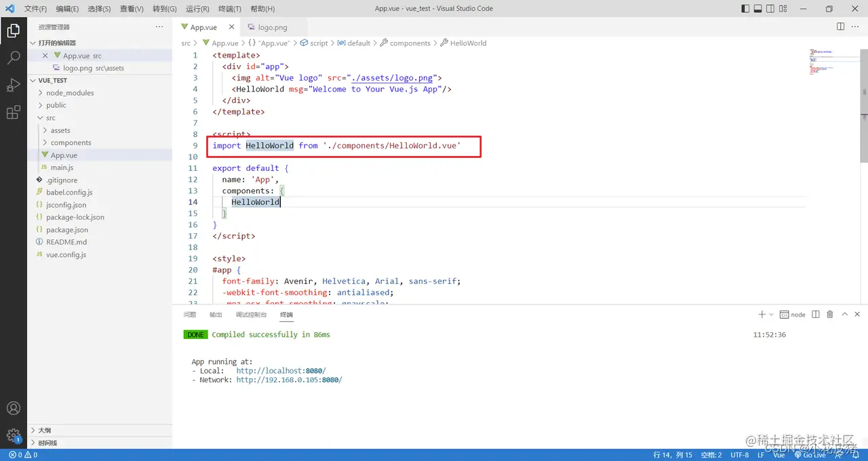Open the 转到(G) menu
Screen dimensions: 868x461
[x=165, y=9]
